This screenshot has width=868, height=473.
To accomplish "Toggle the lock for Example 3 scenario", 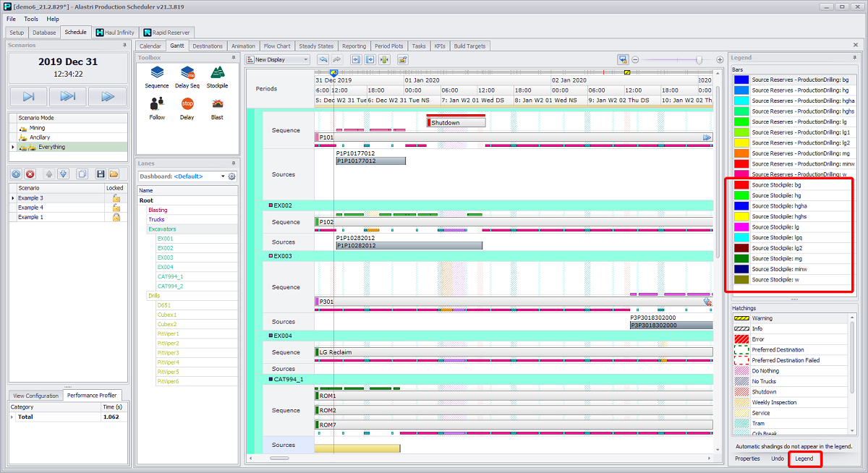I will pyautogui.click(x=116, y=198).
